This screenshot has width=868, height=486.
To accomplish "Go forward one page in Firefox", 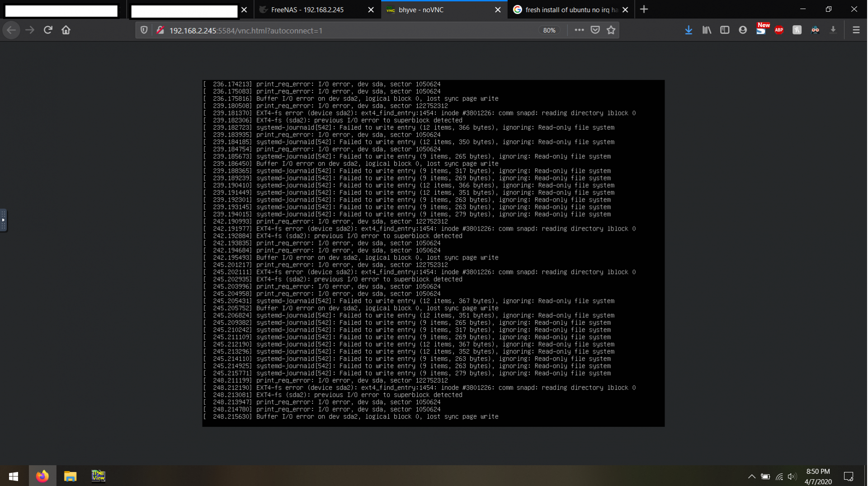I will click(30, 30).
